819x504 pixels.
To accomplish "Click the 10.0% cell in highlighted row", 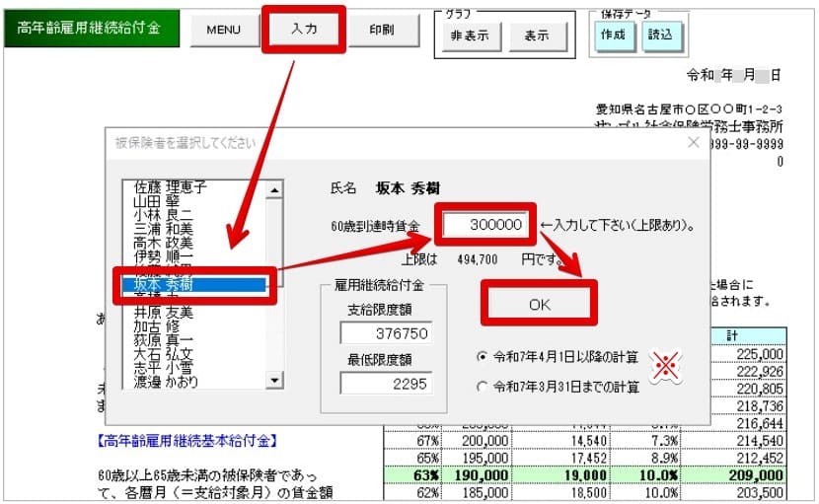I will tap(646, 475).
